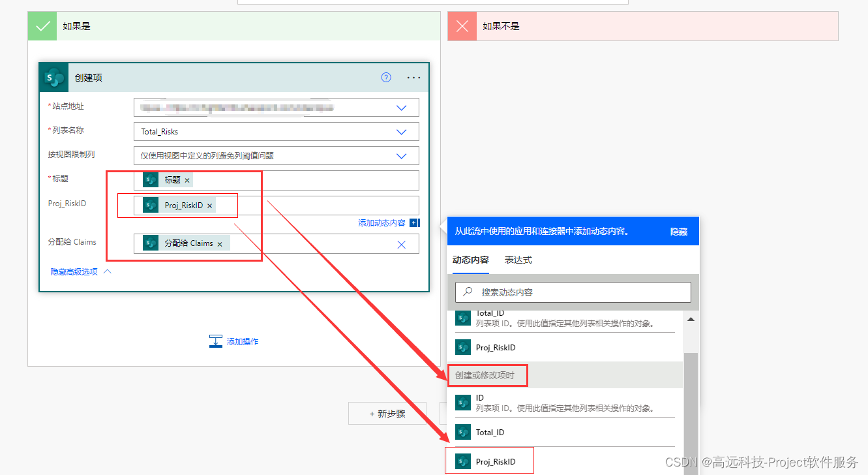Viewport: 868px width, 475px height.
Task: Click the red X icon on 如果不是 branch
Action: click(x=462, y=25)
